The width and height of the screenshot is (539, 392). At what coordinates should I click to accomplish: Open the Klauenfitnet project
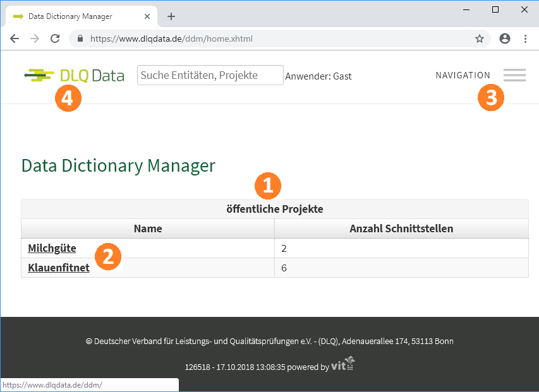coord(59,268)
